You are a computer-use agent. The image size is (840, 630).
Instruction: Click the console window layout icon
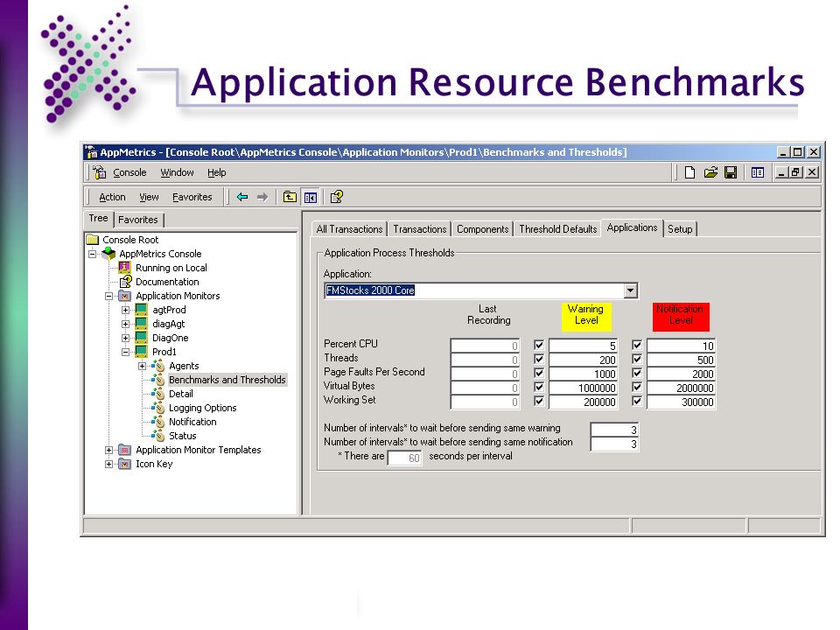click(758, 172)
